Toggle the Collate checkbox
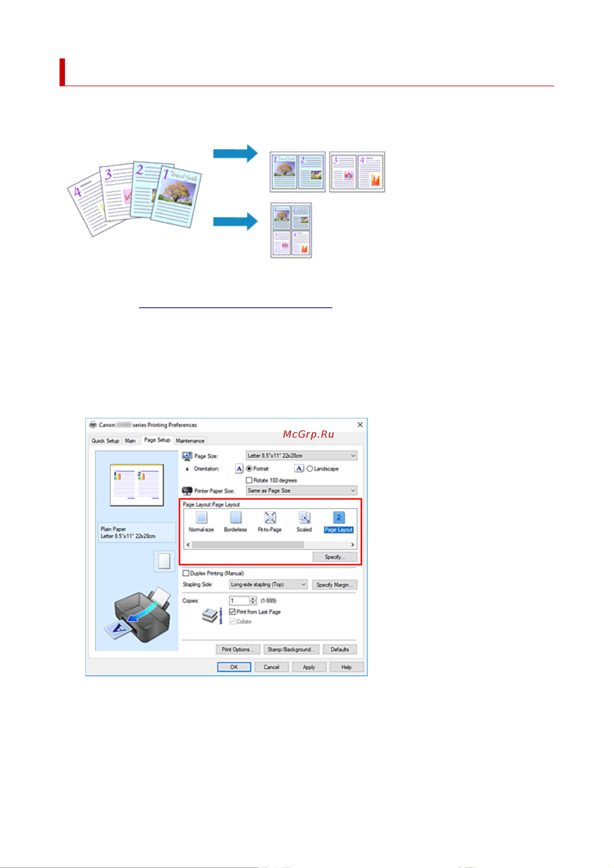Viewport: 614px width, 868px height. [232, 621]
